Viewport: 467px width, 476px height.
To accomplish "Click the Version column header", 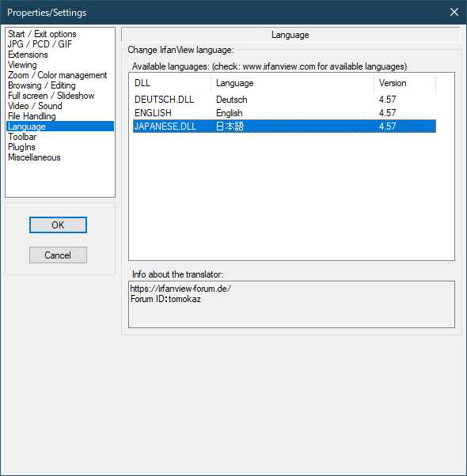I will tap(404, 83).
